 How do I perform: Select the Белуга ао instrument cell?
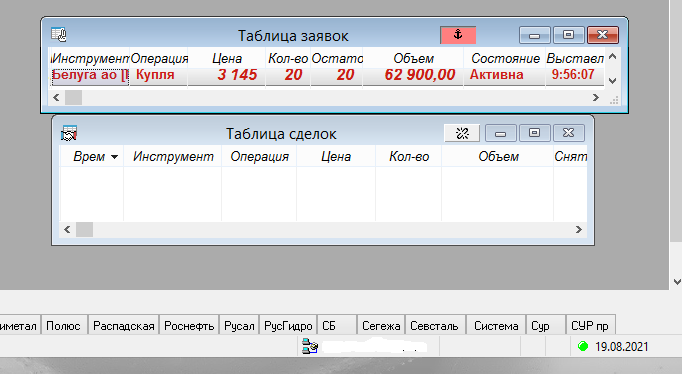pyautogui.click(x=90, y=76)
